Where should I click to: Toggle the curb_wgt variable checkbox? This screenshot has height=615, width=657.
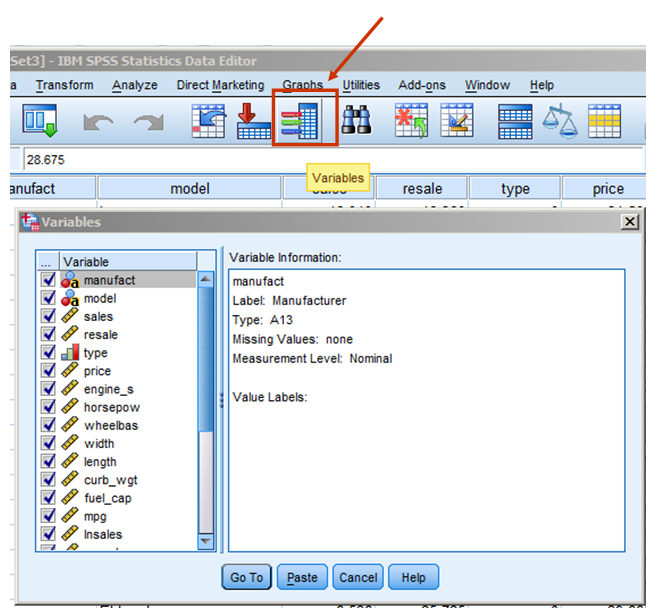49,479
